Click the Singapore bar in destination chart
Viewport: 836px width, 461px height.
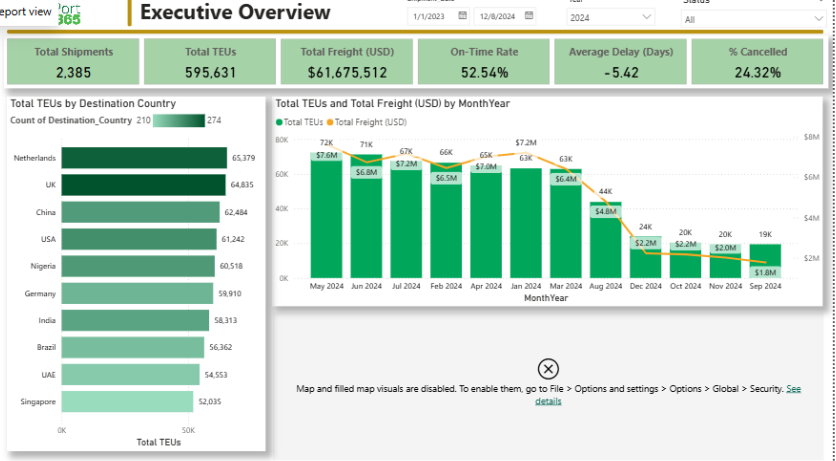coord(127,402)
